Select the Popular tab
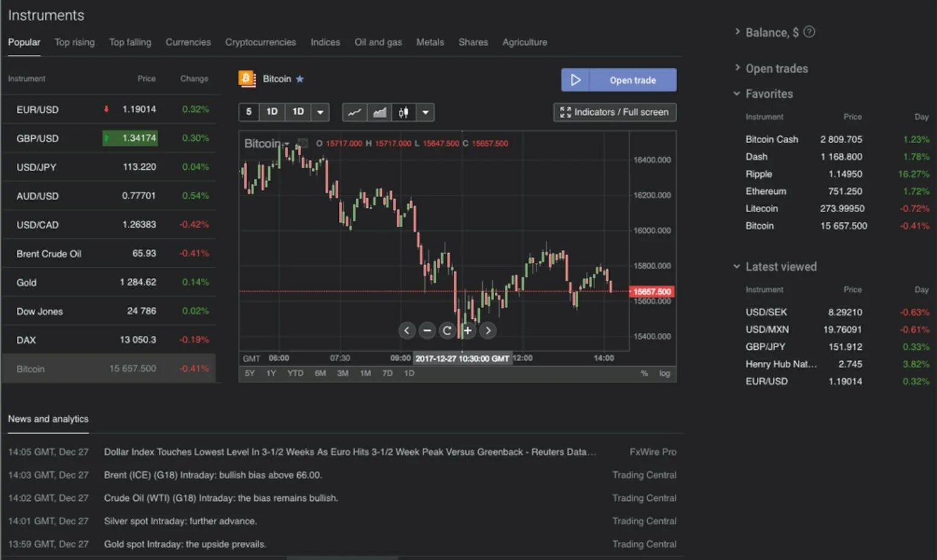 (24, 42)
